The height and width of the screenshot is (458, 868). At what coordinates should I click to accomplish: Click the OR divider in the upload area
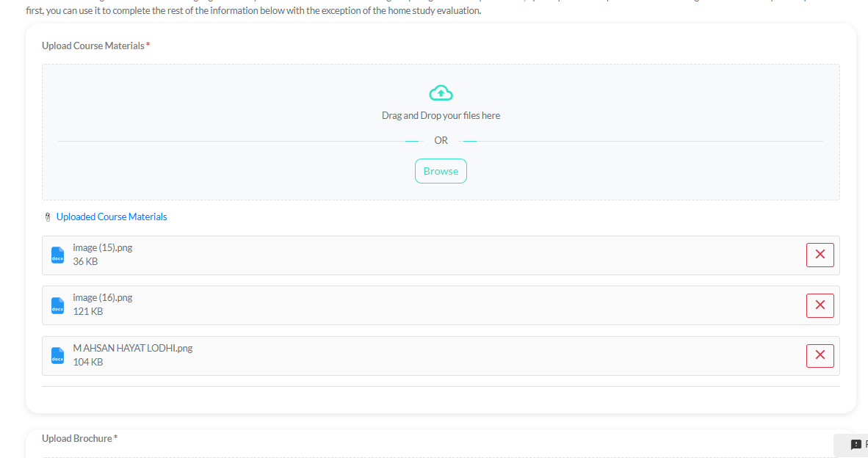coord(441,141)
